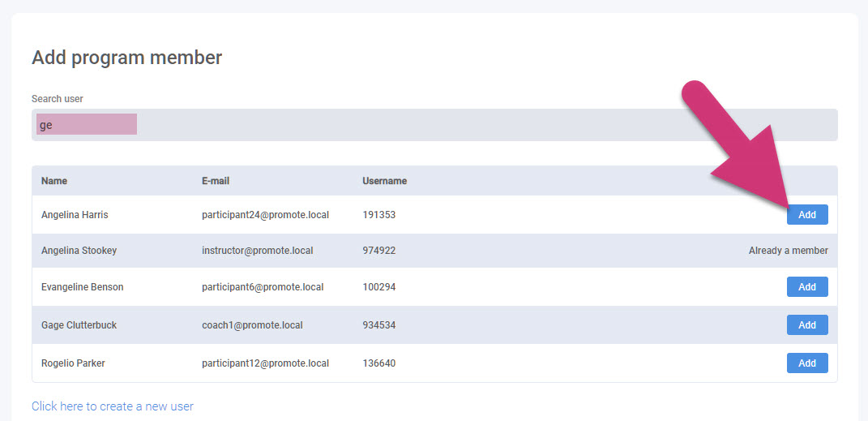Screen dimensions: 868x421
Task: Select the Rogelio Parker name cell
Action: click(x=73, y=363)
